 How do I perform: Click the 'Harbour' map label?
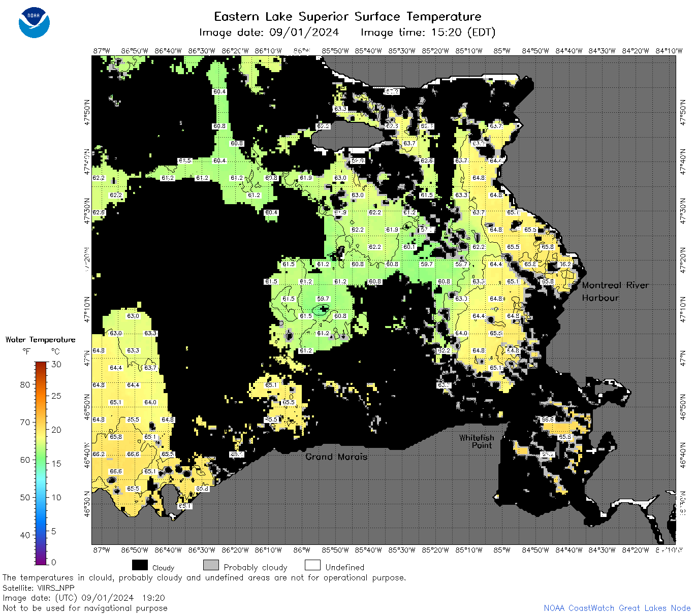click(x=600, y=298)
